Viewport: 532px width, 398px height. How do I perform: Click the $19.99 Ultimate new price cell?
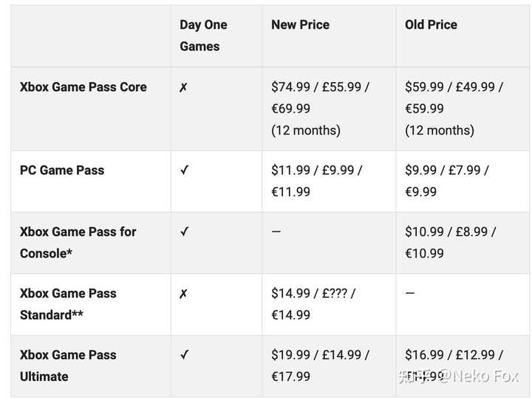point(320,365)
